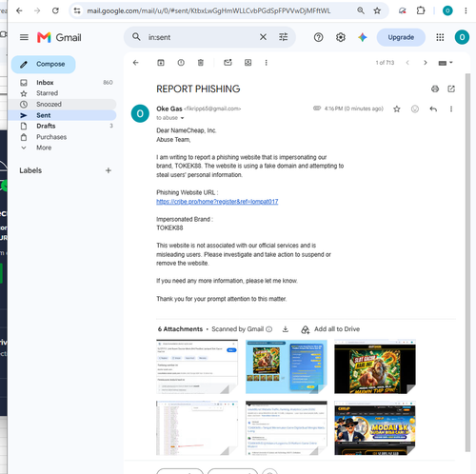Delete this email with trash icon
This screenshot has width=476, height=474.
pyautogui.click(x=201, y=63)
